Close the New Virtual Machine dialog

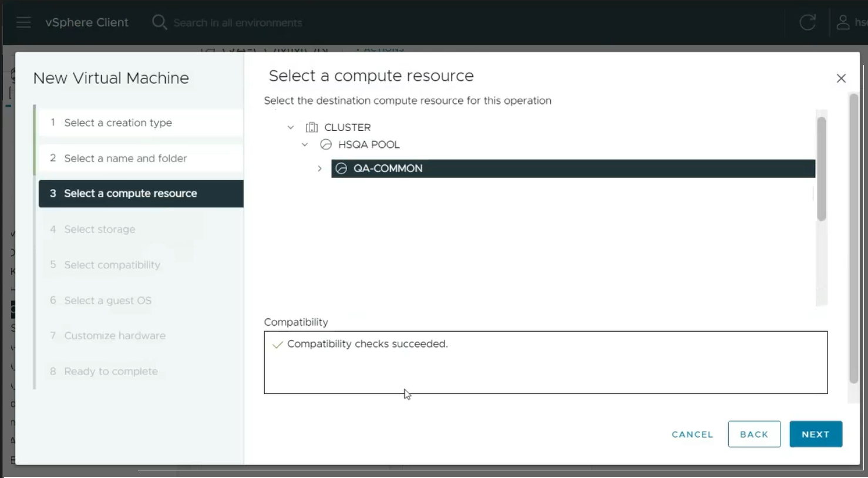(x=841, y=78)
